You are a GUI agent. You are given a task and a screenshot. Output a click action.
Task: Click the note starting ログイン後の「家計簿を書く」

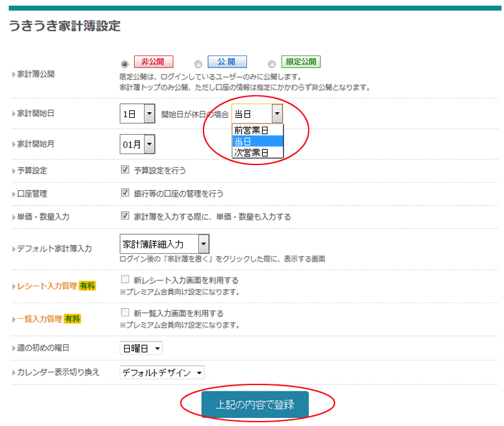click(222, 259)
